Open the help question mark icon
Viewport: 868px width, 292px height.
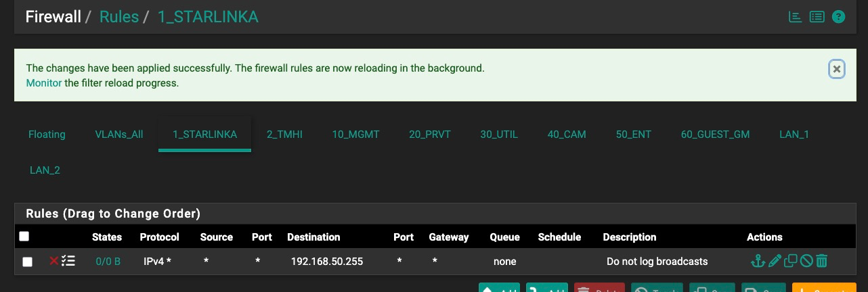[838, 17]
